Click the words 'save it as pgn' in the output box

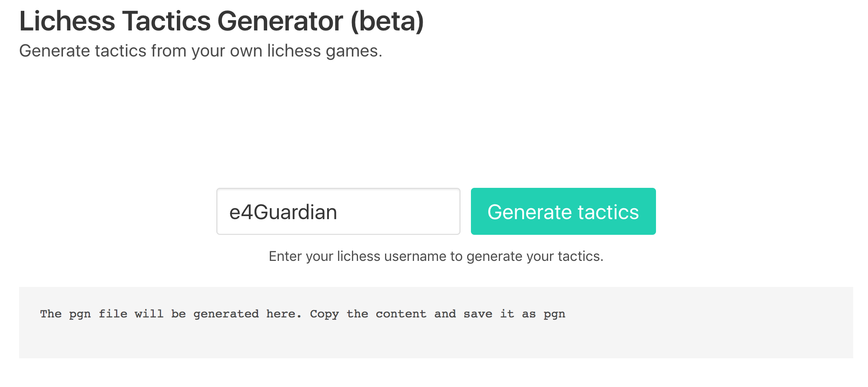514,314
